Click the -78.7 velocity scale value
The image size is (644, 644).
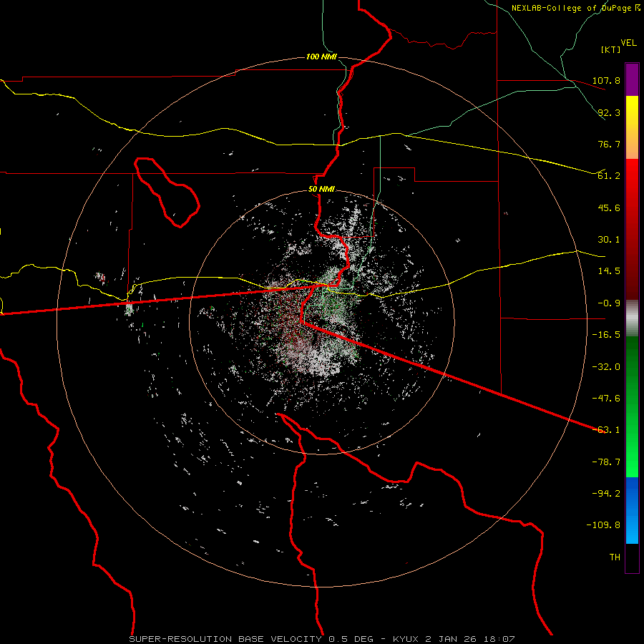606,462
